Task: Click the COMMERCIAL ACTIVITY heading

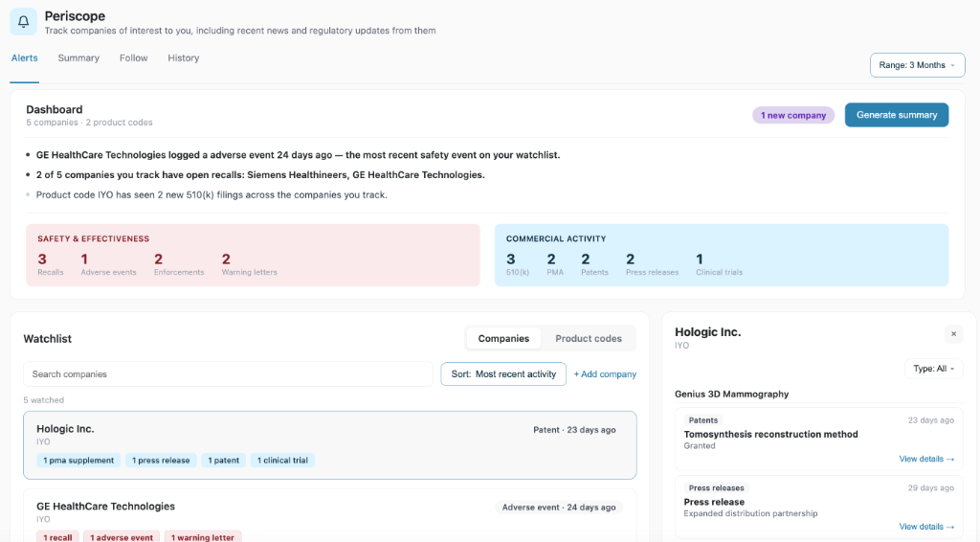Action: point(556,238)
